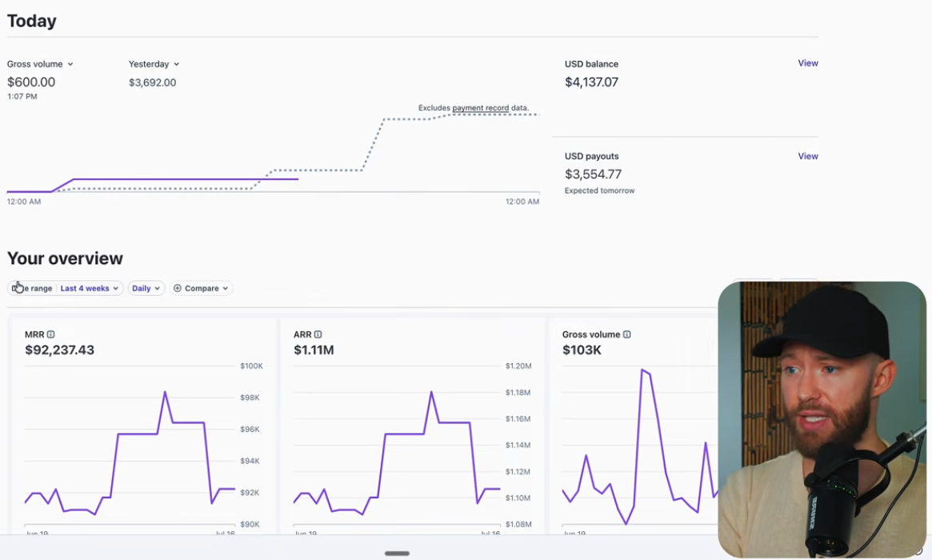Open the Compare dropdown
Image resolution: width=932 pixels, height=560 pixels.
pyautogui.click(x=201, y=288)
